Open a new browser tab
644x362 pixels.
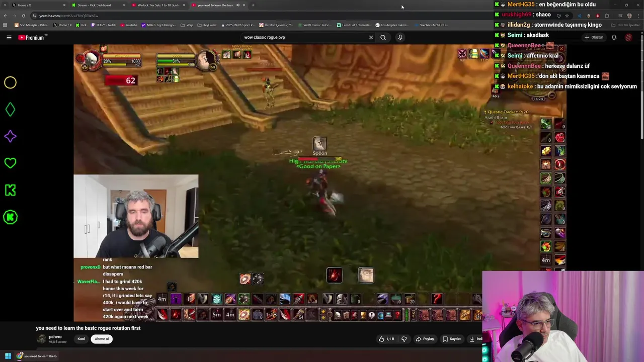[253, 5]
